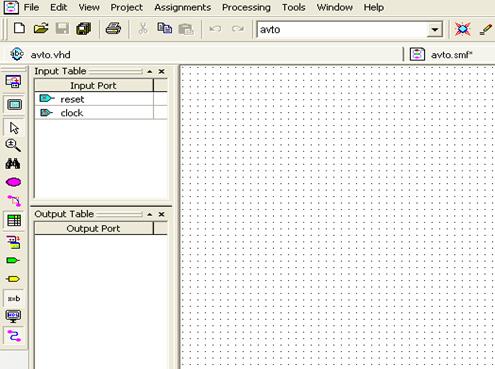Click the Output Port column header

click(94, 228)
